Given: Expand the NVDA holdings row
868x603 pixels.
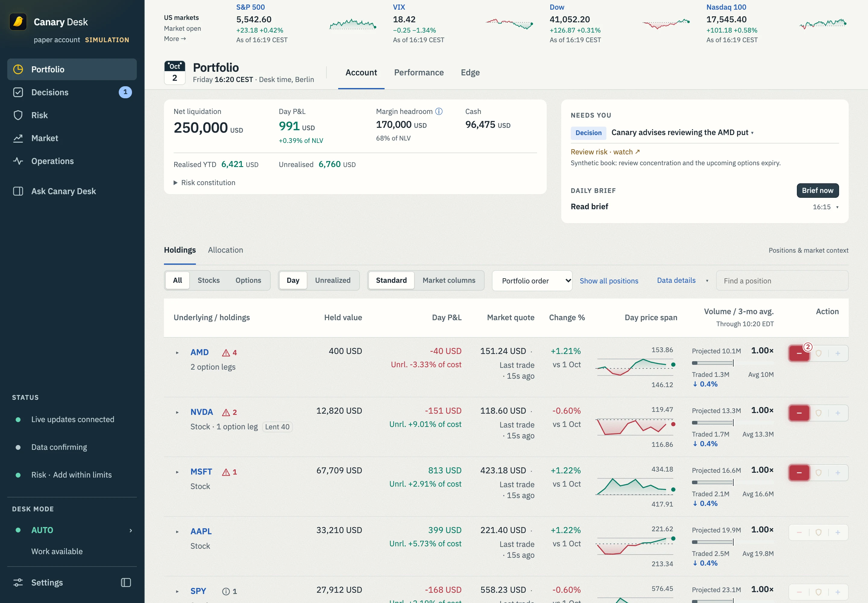Looking at the screenshot, I should click(x=177, y=412).
